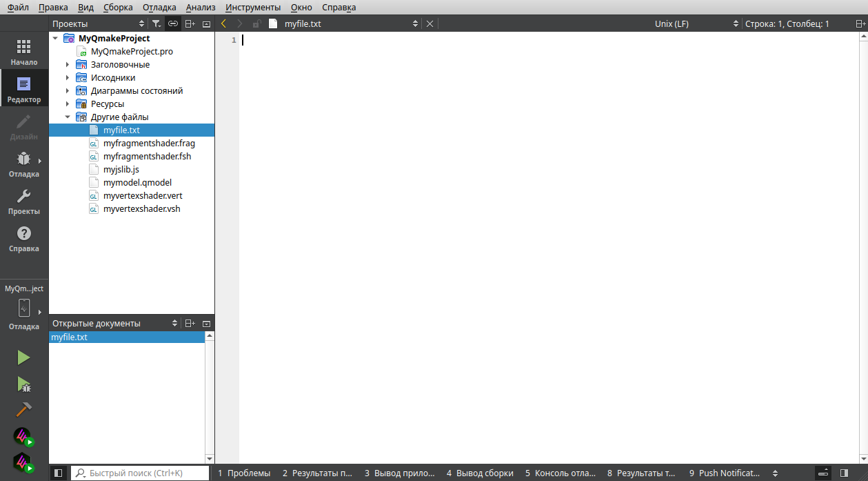
Task: Click the filter tree icon in Проекты panel
Action: (x=157, y=23)
